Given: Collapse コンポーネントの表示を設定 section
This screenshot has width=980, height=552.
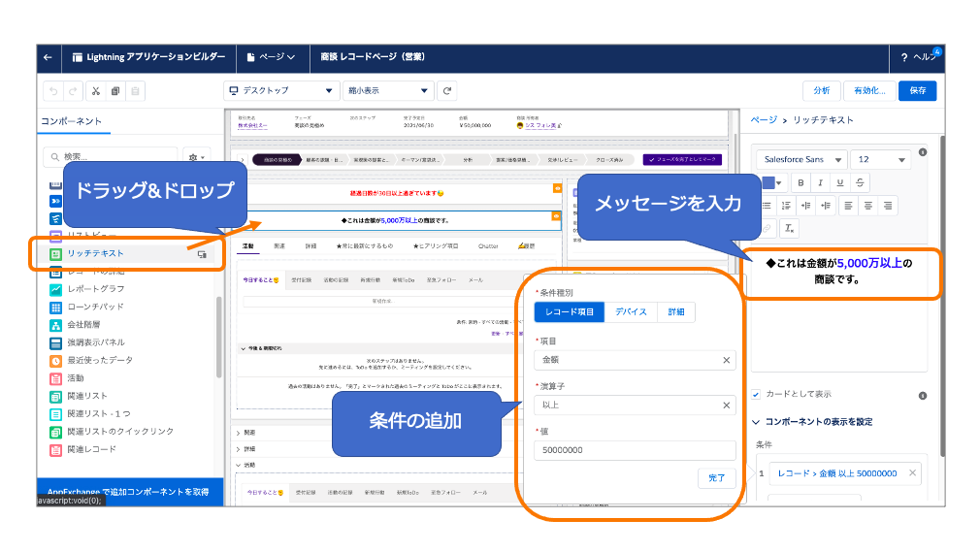Looking at the screenshot, I should tap(812, 422).
